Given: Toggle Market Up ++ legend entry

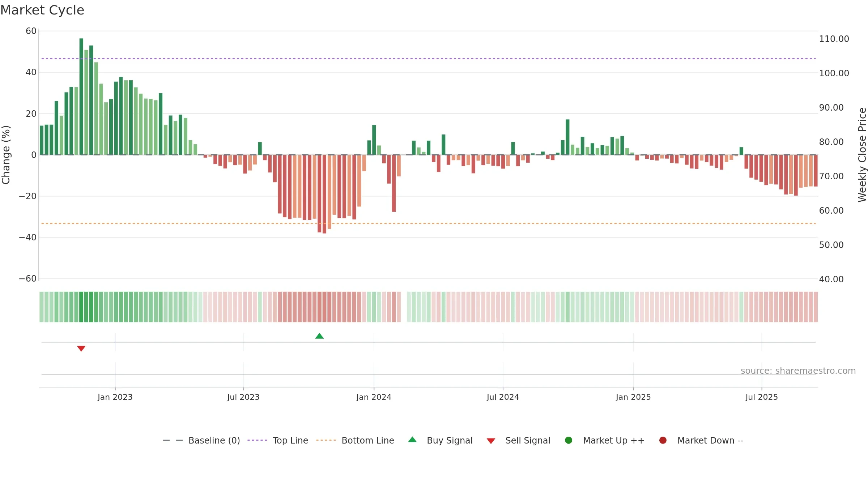Looking at the screenshot, I should tap(605, 440).
